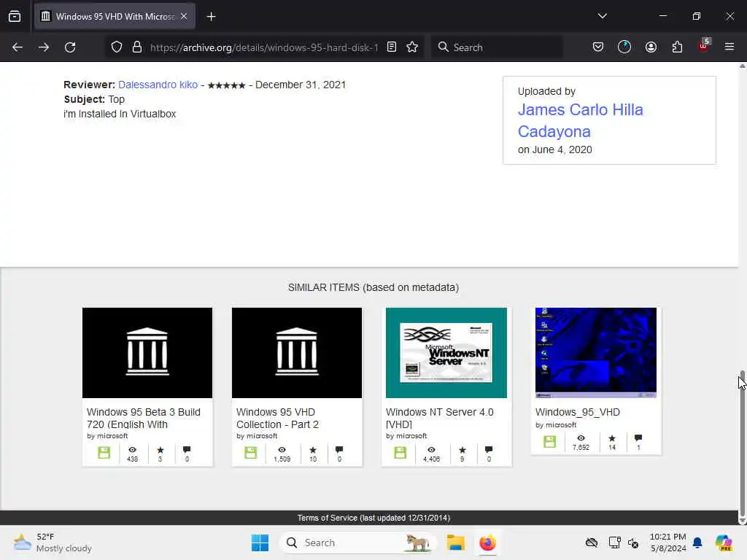Screen dimensions: 747x560
Task: Click reviews bubble on Windows NT Server card
Action: 489,449
